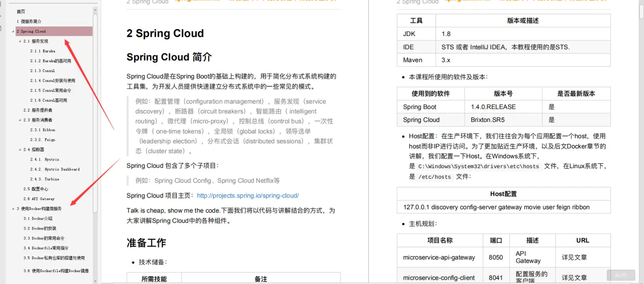This screenshot has height=284, width=644.
Task: Open '3.5 Docker私有仓库的搭建与使用' outline entry
Action: pos(54,258)
